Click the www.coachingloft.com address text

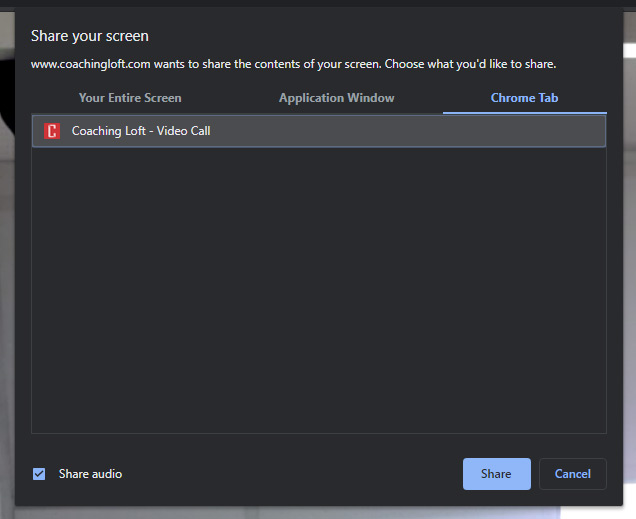click(x=90, y=64)
